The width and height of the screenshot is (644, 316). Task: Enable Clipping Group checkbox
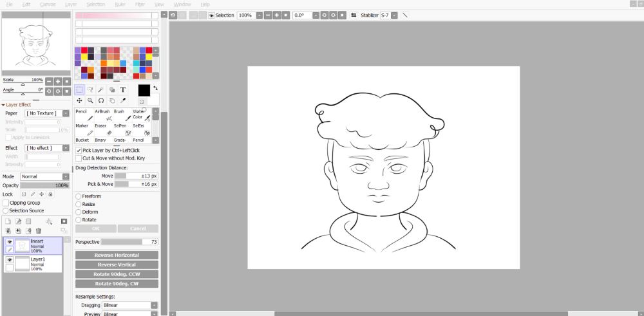[6, 203]
